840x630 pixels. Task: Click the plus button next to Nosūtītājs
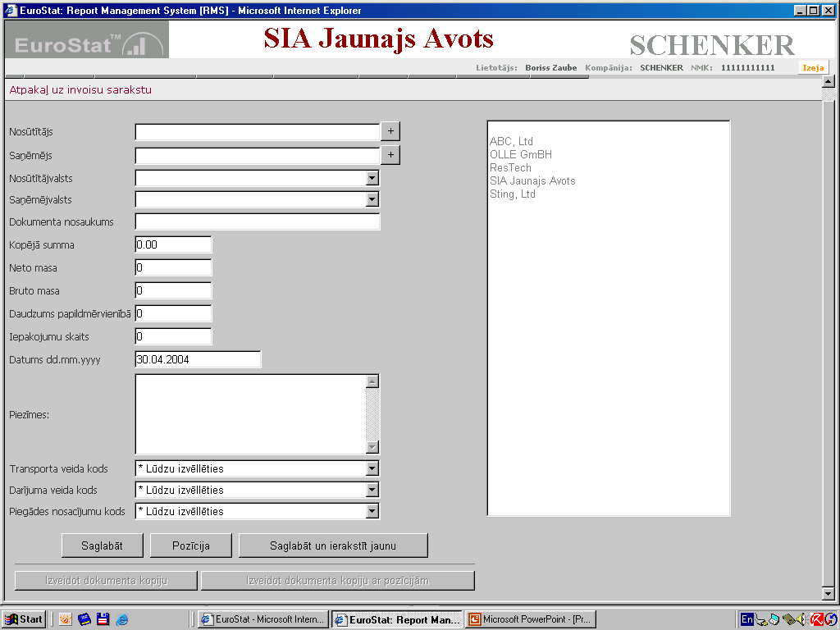390,131
